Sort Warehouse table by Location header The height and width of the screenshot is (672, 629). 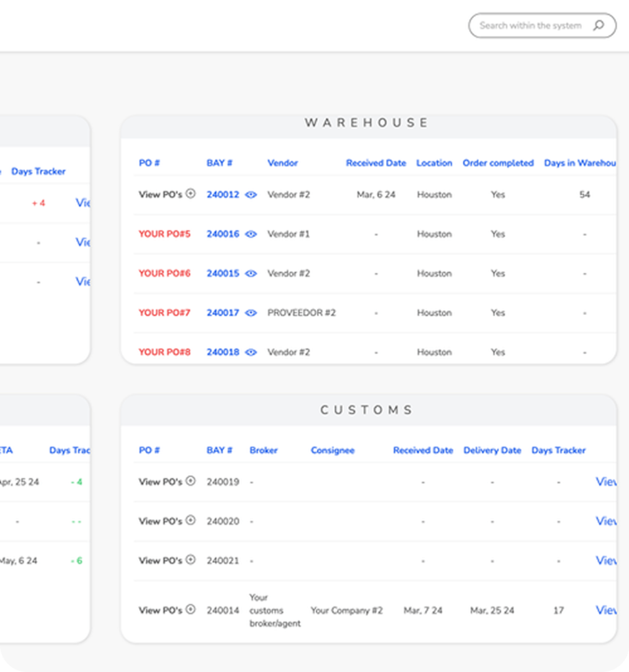click(435, 163)
